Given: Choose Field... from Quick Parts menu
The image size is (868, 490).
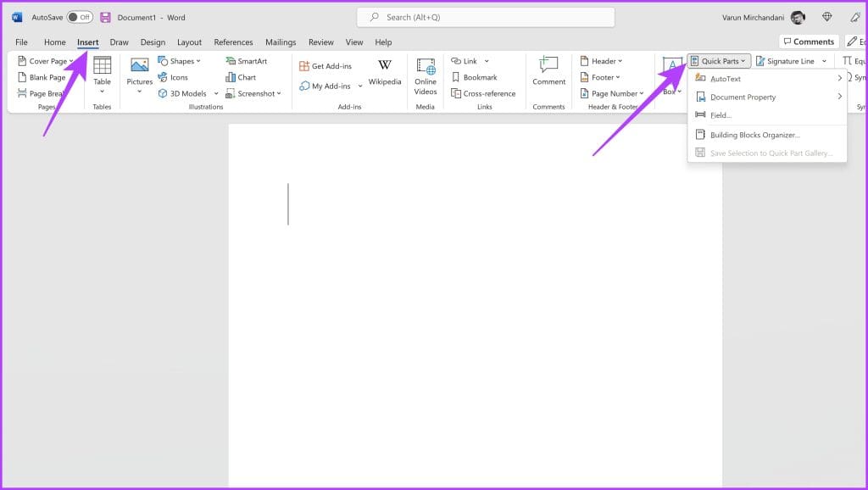Looking at the screenshot, I should point(767,115).
